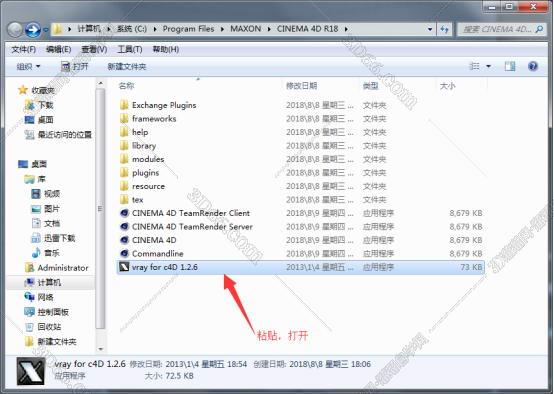This screenshot has width=554, height=394.
Task: Open the 编辑(E) menu
Action: 58,49
